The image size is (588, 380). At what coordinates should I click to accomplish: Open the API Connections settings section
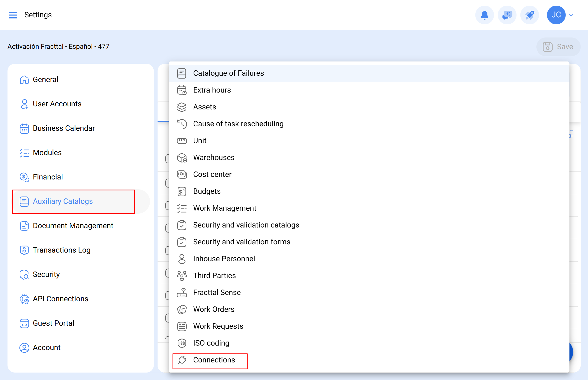60,299
